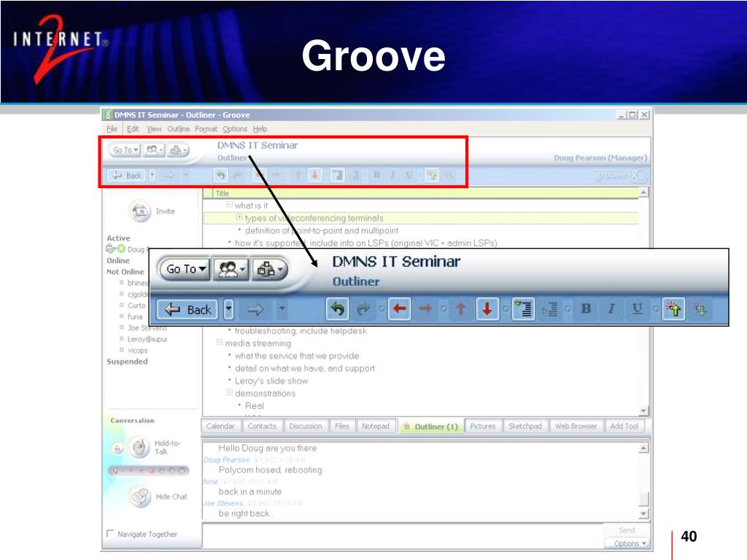Switch to the Sketchpad tab
Viewport: 747px width, 560px height.
[525, 426]
